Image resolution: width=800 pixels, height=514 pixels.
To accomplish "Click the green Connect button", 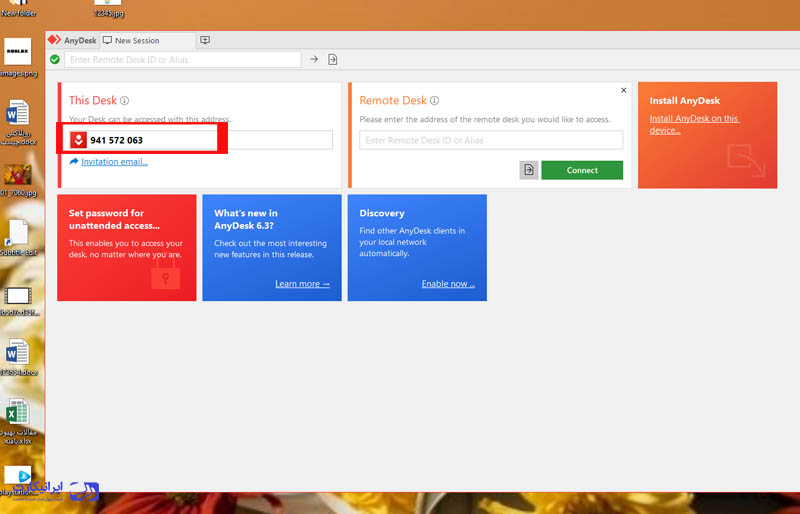I will point(582,170).
